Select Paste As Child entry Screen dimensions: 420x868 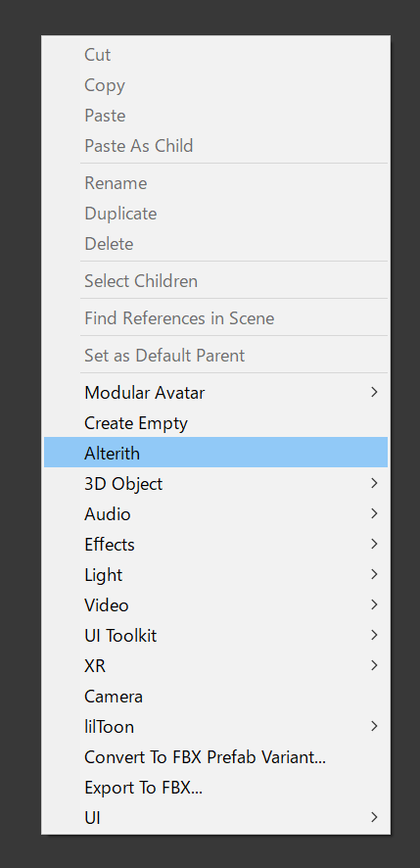(x=215, y=146)
